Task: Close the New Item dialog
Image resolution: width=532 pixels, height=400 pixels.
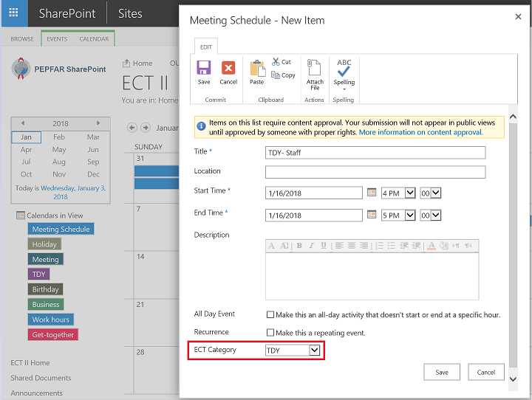Action: [518, 16]
